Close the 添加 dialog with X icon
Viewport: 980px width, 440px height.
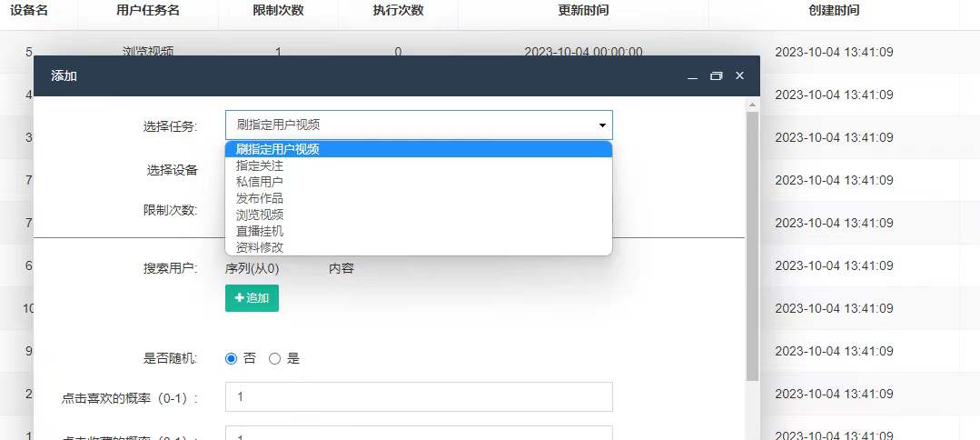[739, 75]
